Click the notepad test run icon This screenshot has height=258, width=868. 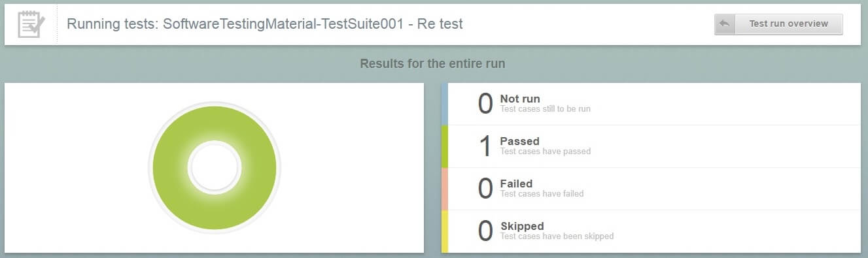click(x=31, y=25)
